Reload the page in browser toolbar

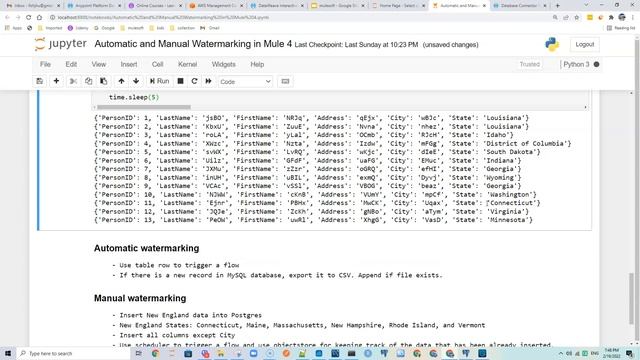[x=29, y=18]
